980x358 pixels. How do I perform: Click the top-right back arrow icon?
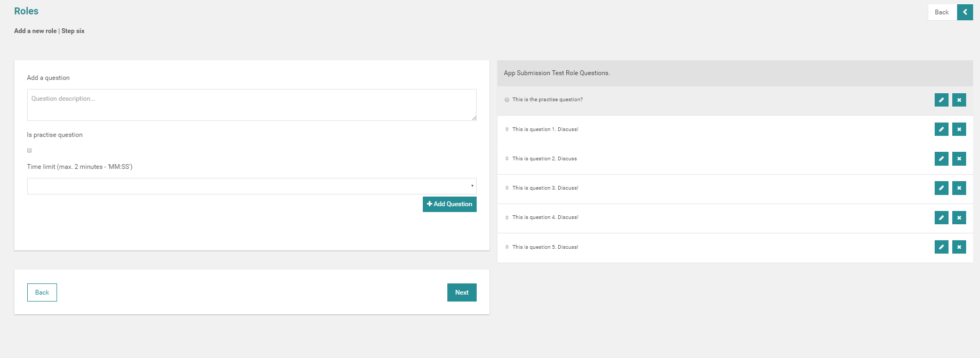pos(965,12)
